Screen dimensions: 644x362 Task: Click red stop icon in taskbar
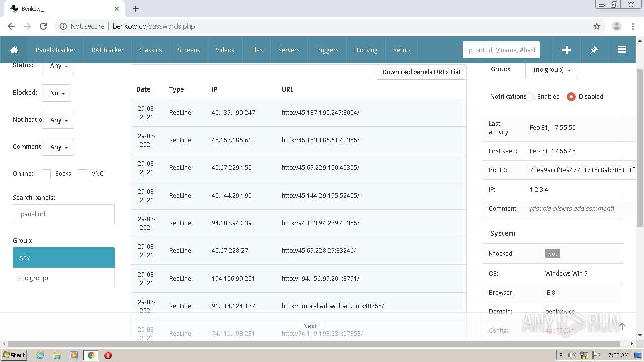[108, 355]
